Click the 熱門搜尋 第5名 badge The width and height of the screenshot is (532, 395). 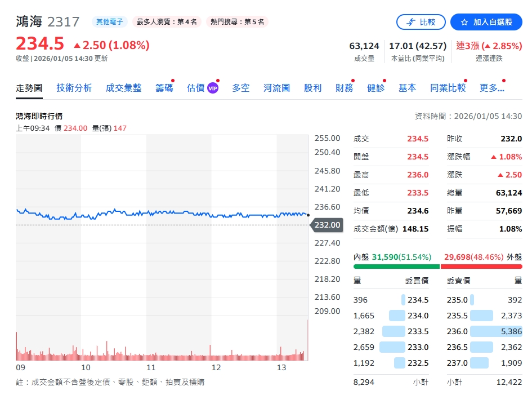pyautogui.click(x=237, y=22)
